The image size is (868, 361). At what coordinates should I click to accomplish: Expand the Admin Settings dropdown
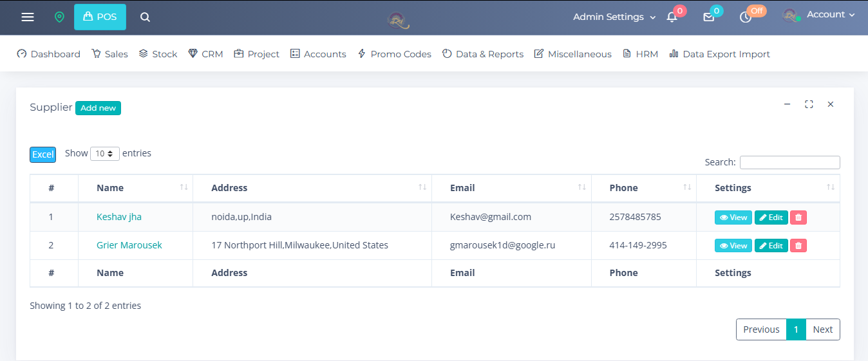614,17
